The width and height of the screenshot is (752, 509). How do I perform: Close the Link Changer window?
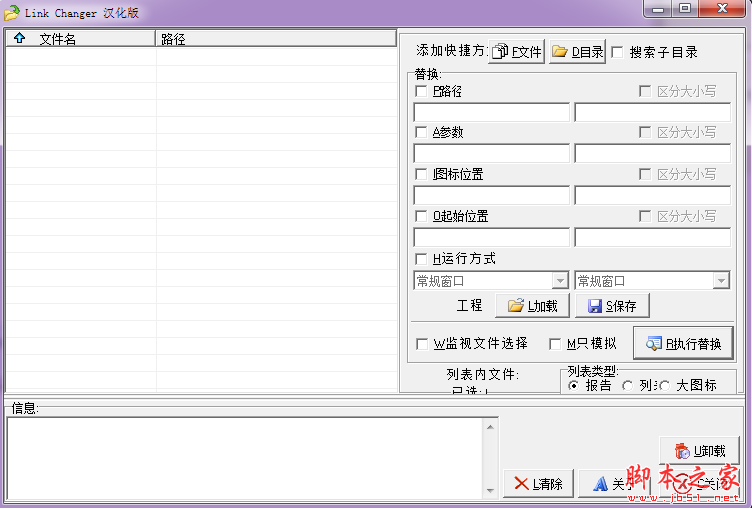point(722,9)
